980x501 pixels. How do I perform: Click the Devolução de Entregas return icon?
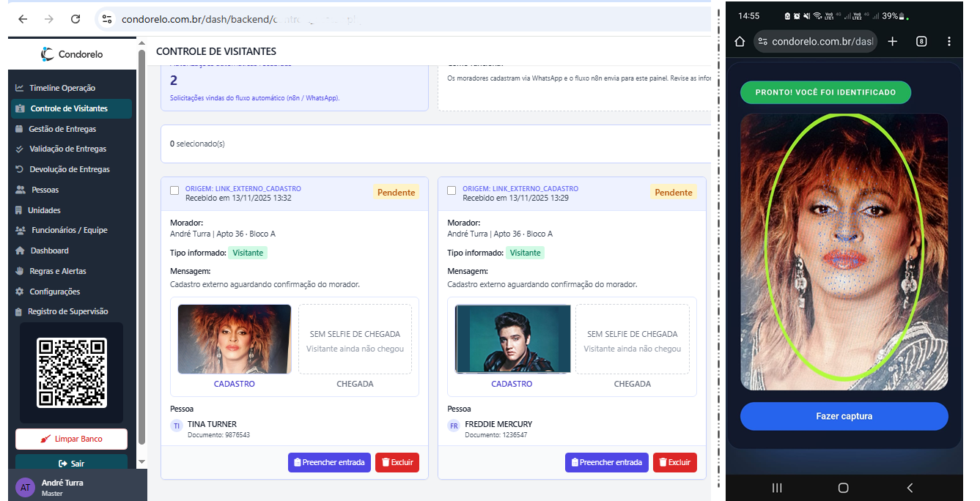pyautogui.click(x=20, y=169)
